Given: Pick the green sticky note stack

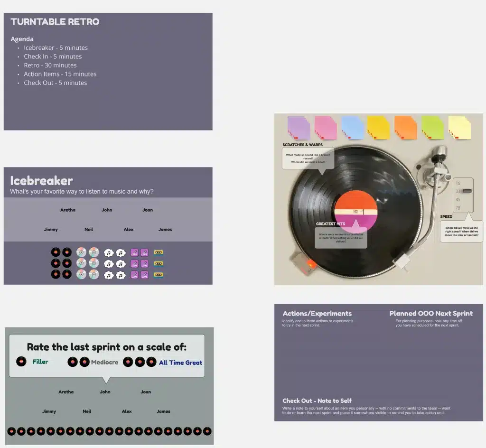Looking at the screenshot, I should [433, 128].
